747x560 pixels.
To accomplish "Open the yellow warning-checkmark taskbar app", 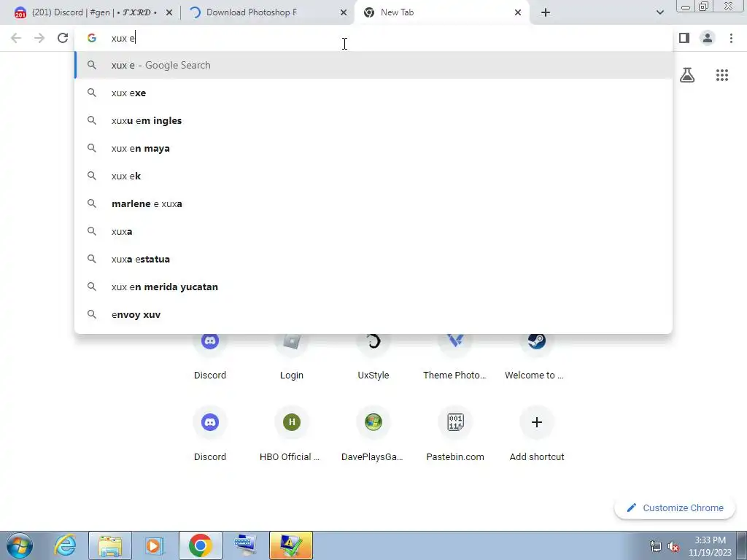I will click(x=290, y=545).
